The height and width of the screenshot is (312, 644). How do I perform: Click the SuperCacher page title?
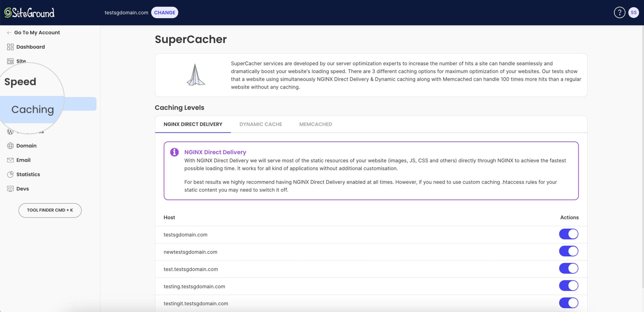tap(191, 39)
